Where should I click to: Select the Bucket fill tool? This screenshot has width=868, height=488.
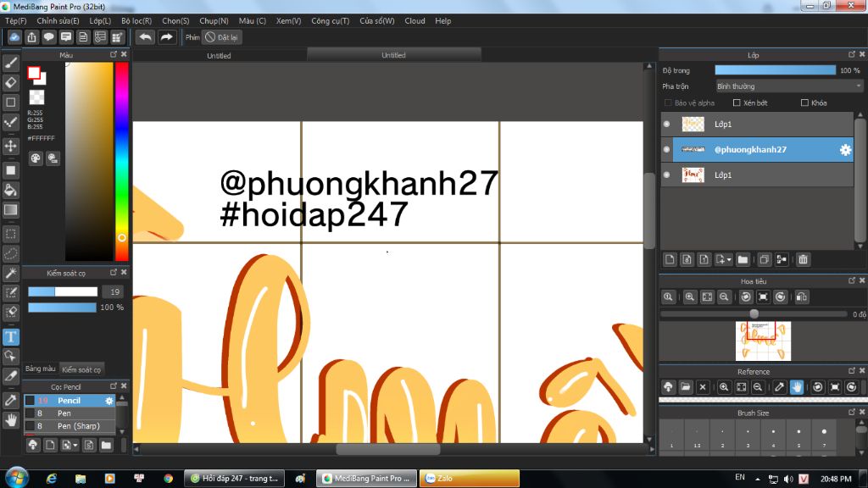point(10,190)
